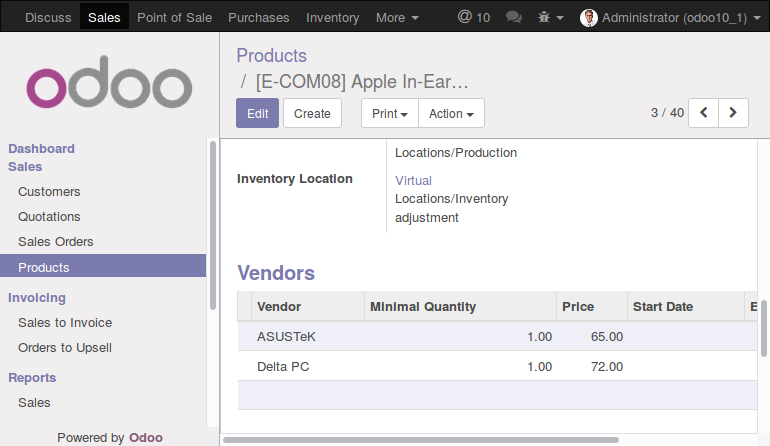Open the Print dropdown
This screenshot has width=770, height=446.
coord(390,113)
